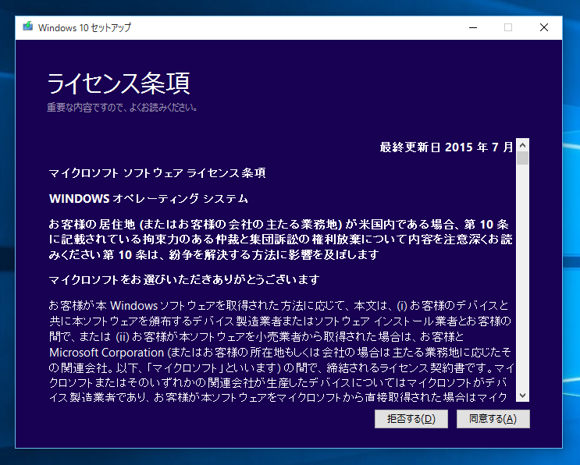Click the マイクロソフトをお選びいただきありがとうございます line
This screenshot has width=580, height=465.
184,280
